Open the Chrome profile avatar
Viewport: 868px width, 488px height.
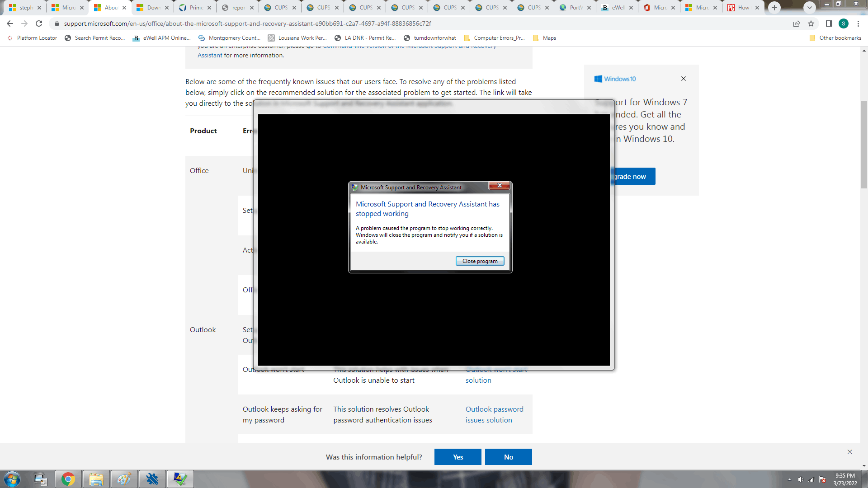pyautogui.click(x=843, y=23)
